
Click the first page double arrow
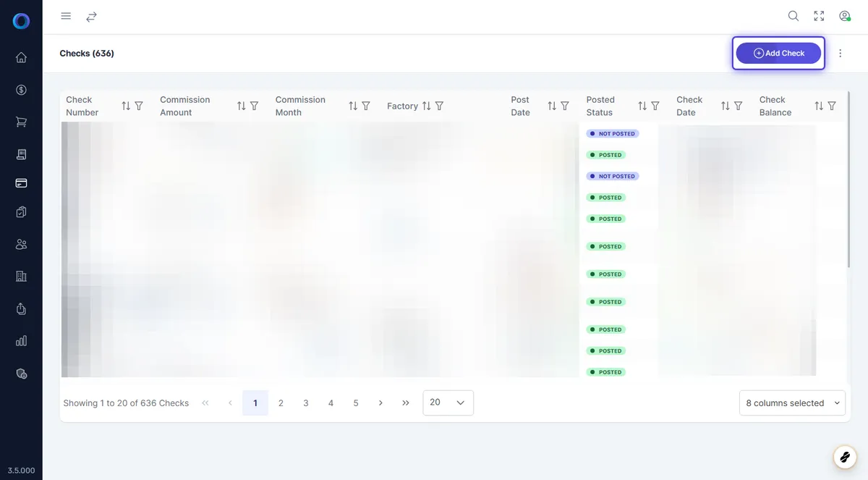click(205, 403)
